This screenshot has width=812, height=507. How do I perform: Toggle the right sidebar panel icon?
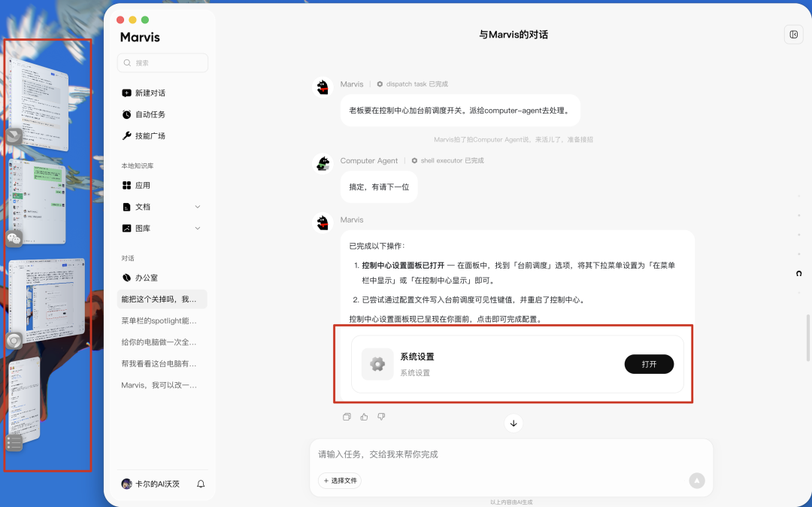coord(793,35)
